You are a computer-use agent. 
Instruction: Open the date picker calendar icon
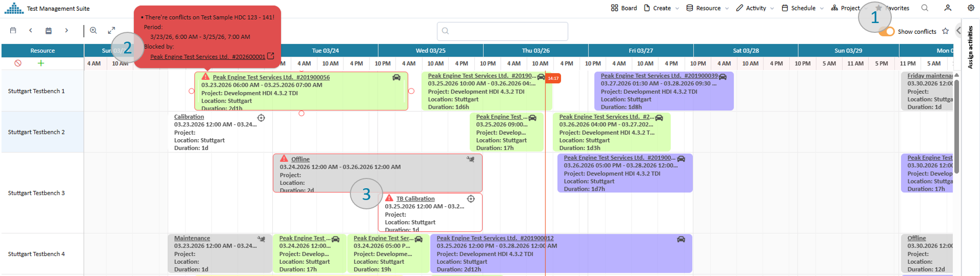tap(13, 30)
